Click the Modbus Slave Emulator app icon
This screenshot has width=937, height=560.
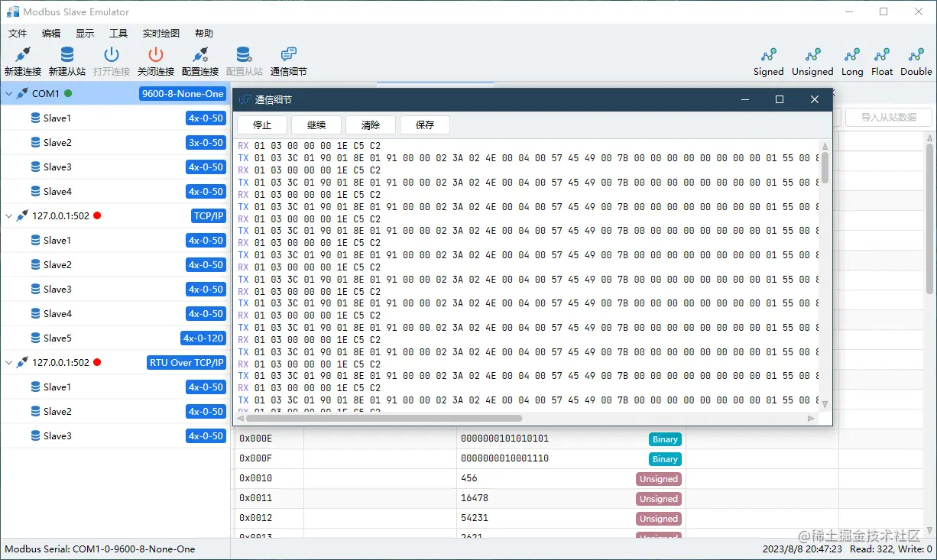(x=13, y=11)
